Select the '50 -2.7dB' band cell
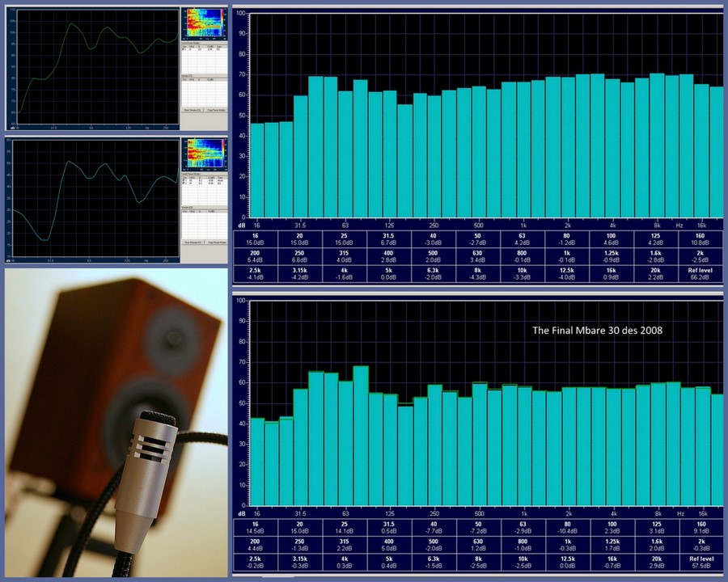 click(x=478, y=239)
